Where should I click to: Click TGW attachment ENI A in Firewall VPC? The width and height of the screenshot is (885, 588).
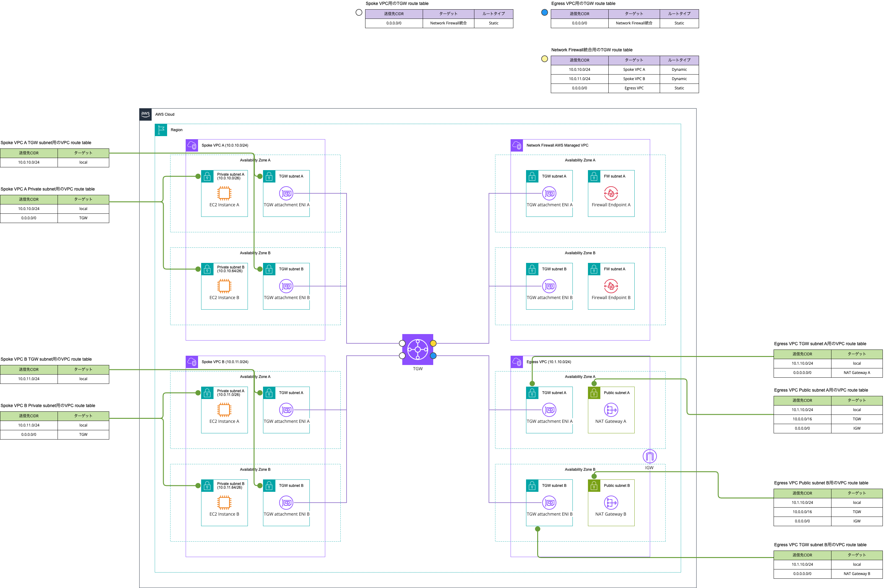click(x=549, y=194)
